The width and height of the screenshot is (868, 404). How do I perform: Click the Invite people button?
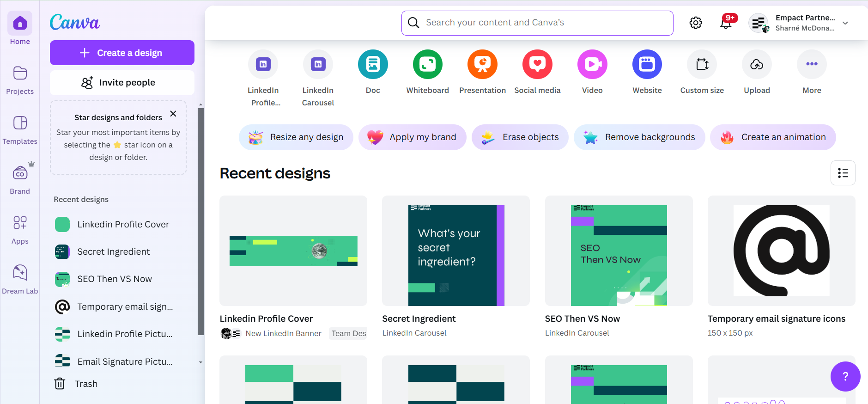click(x=122, y=83)
